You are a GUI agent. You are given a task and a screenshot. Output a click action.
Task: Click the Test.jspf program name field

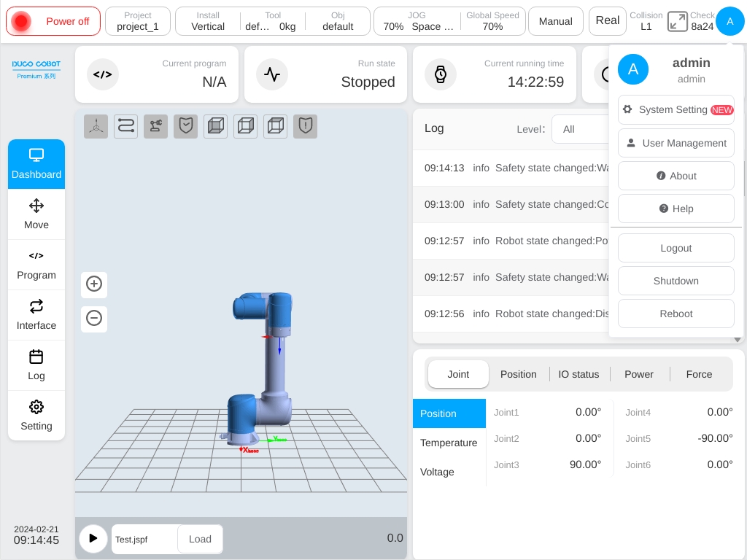(x=145, y=539)
